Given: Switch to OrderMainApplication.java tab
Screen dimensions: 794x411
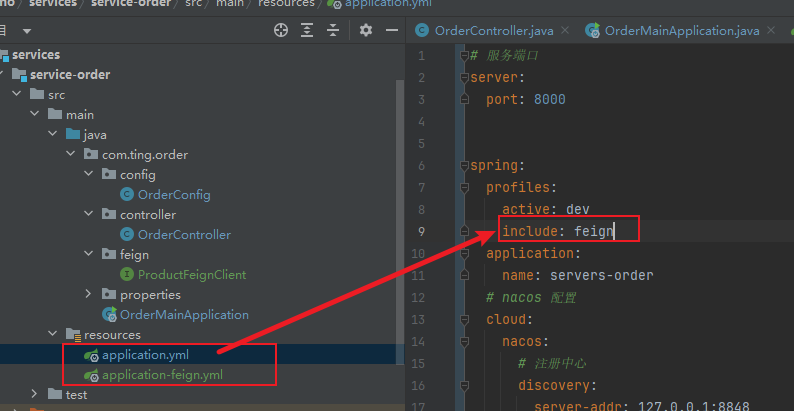Looking at the screenshot, I should pos(682,31).
